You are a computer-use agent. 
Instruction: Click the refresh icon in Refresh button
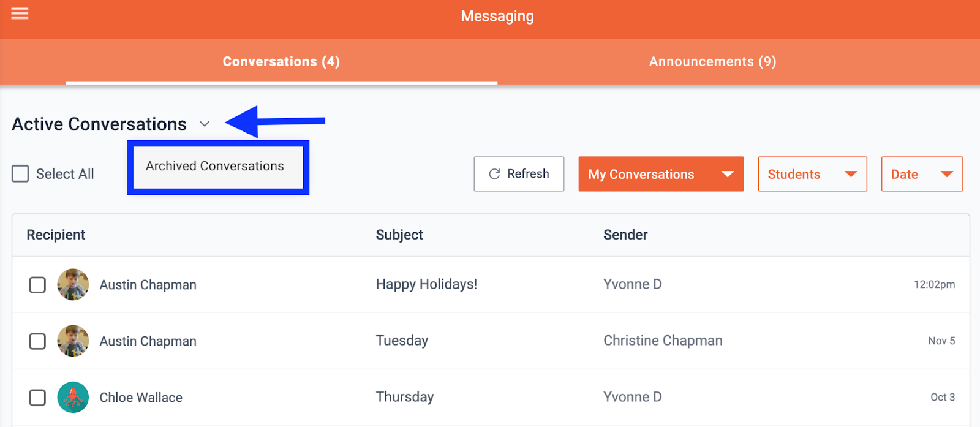pyautogui.click(x=494, y=174)
